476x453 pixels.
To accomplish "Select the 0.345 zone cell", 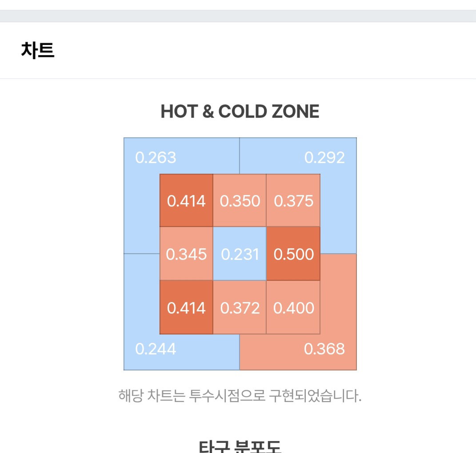I will point(186,254).
